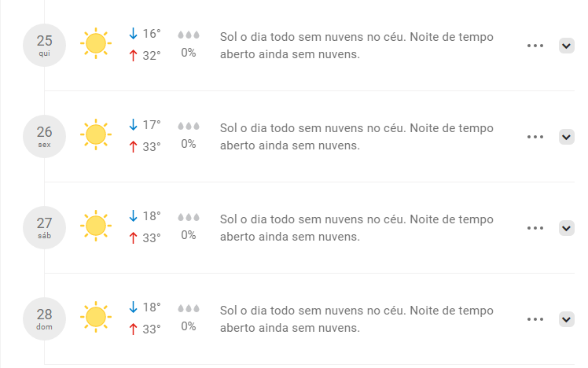Expand the forecast details for day 26

coord(566,137)
